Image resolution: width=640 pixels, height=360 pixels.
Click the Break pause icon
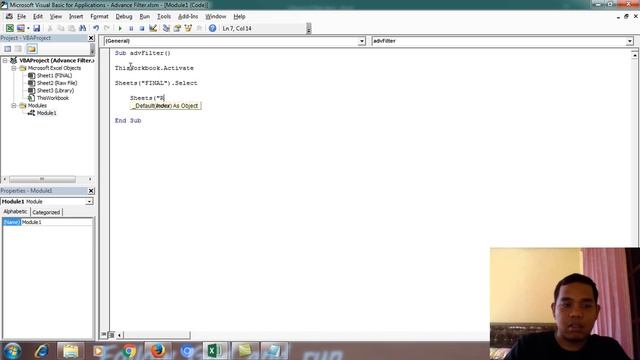pyautogui.click(x=131, y=28)
